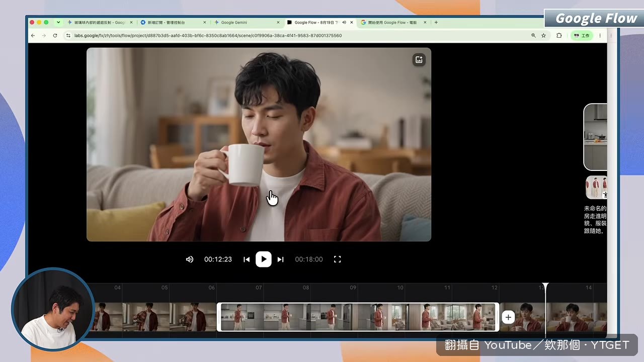Open the character reference thumbnail in the side panel
644x362 pixels.
tap(597, 188)
